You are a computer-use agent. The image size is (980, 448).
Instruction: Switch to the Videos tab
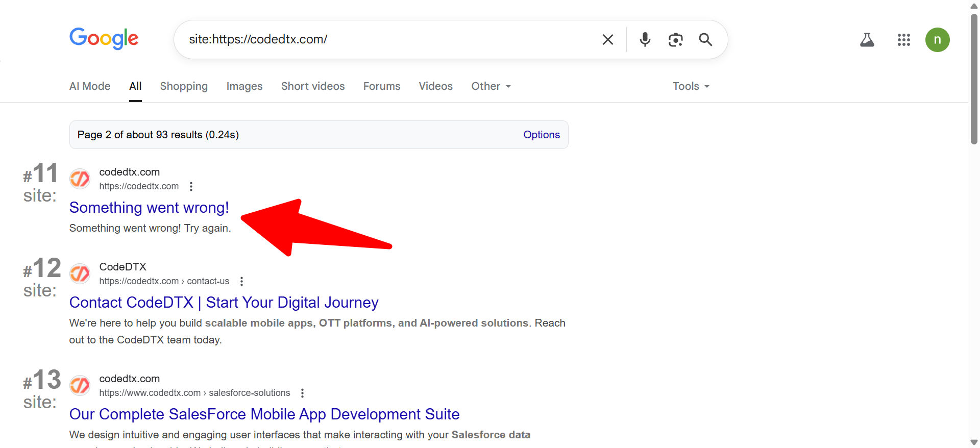point(436,86)
